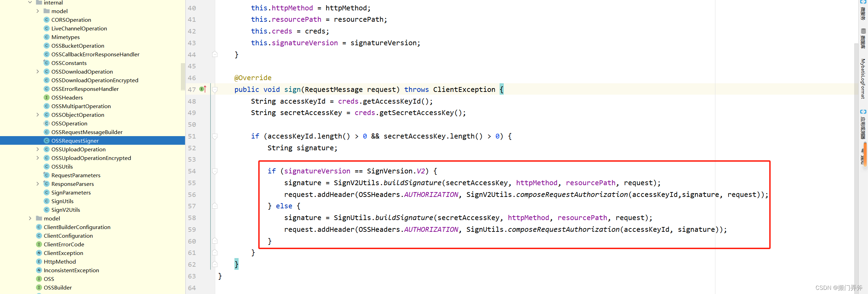This screenshot has width=868, height=294.
Task: Expand the lower model folder
Action: coord(30,218)
